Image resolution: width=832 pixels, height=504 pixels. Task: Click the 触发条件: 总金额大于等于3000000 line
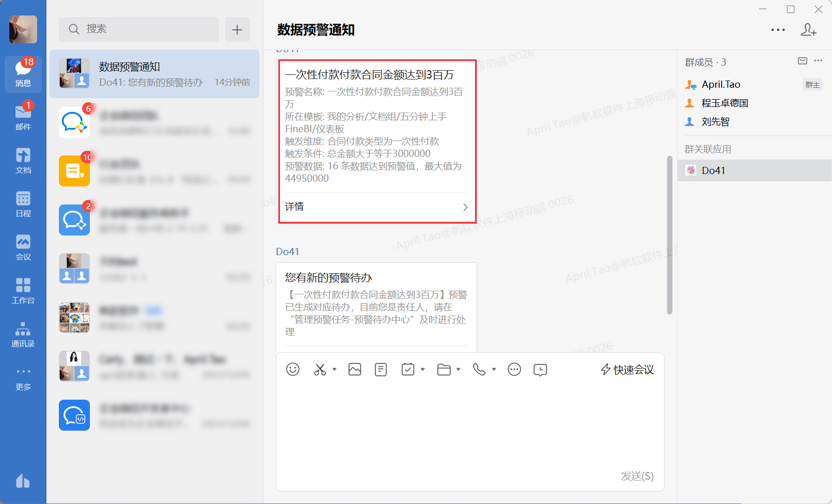[358, 153]
